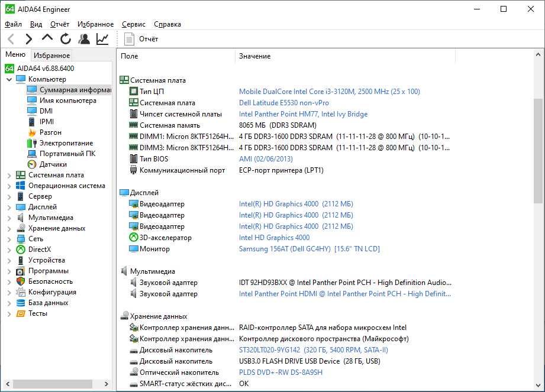Select the 'Коммуникационный порт' row
The image size is (545, 392).
[x=285, y=170]
